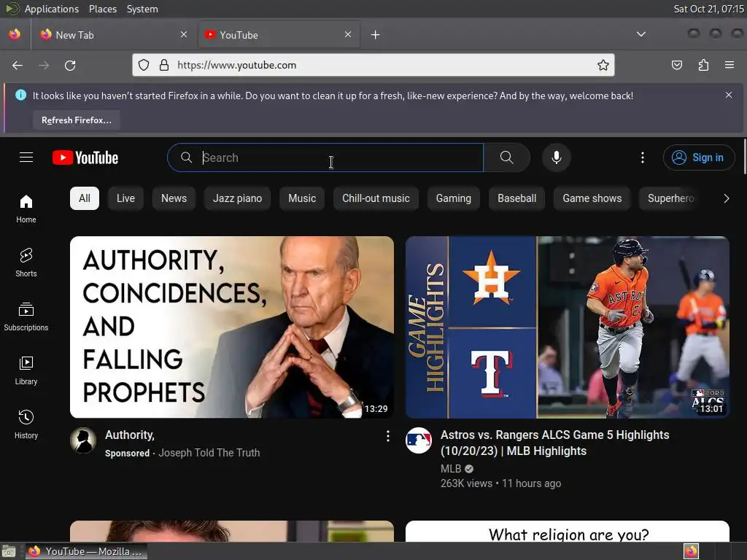The width and height of the screenshot is (747, 560).
Task: Open tracking protection shield icon
Action: (144, 65)
